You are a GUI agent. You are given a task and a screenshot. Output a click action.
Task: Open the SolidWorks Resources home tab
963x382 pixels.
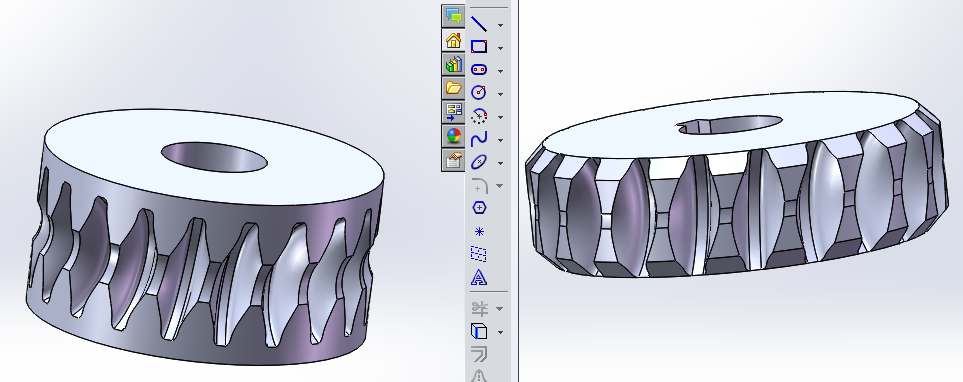pos(453,41)
